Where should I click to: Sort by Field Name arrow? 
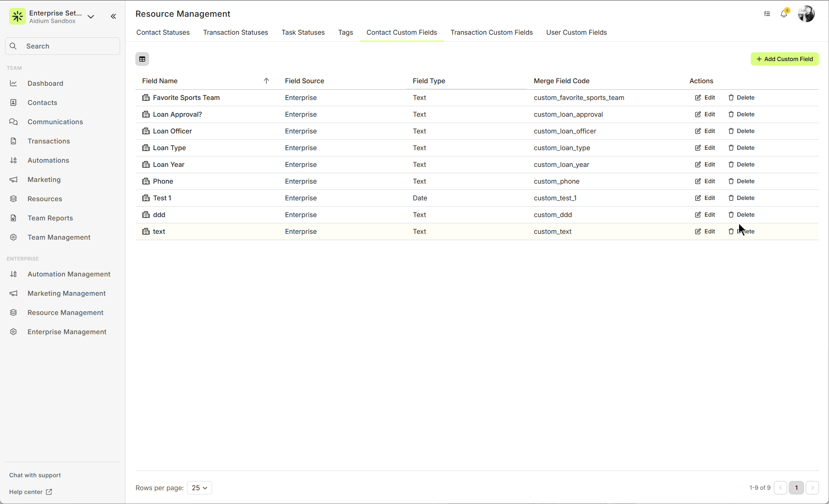click(x=266, y=81)
